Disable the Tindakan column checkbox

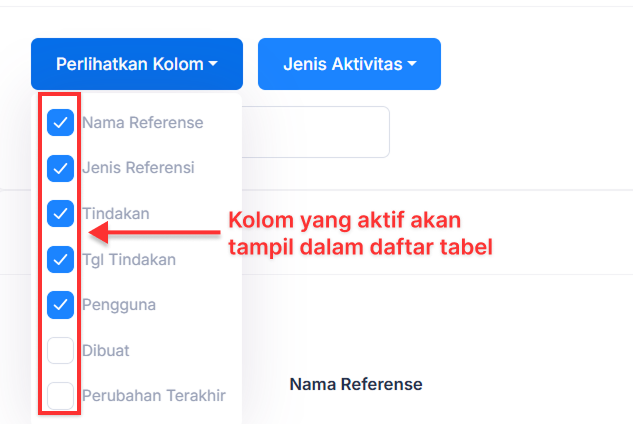point(61,214)
